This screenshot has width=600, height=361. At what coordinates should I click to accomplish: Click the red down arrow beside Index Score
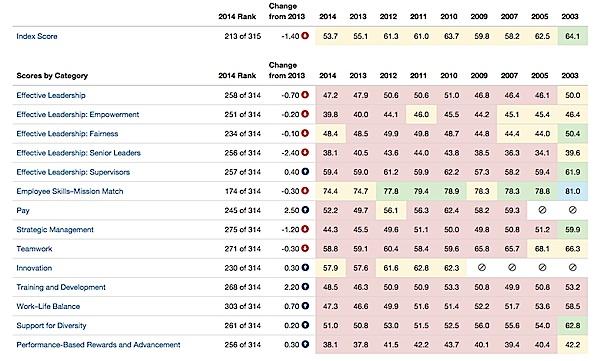coord(305,36)
